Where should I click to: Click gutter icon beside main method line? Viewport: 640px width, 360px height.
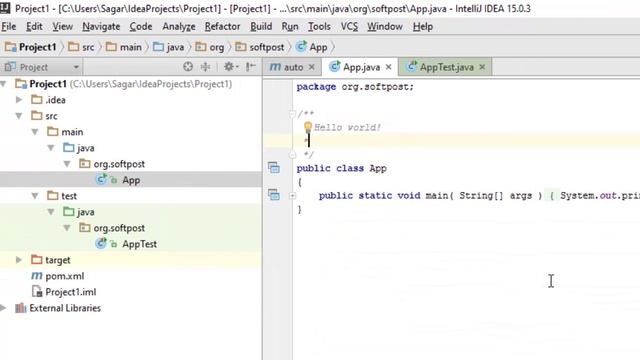tap(274, 195)
